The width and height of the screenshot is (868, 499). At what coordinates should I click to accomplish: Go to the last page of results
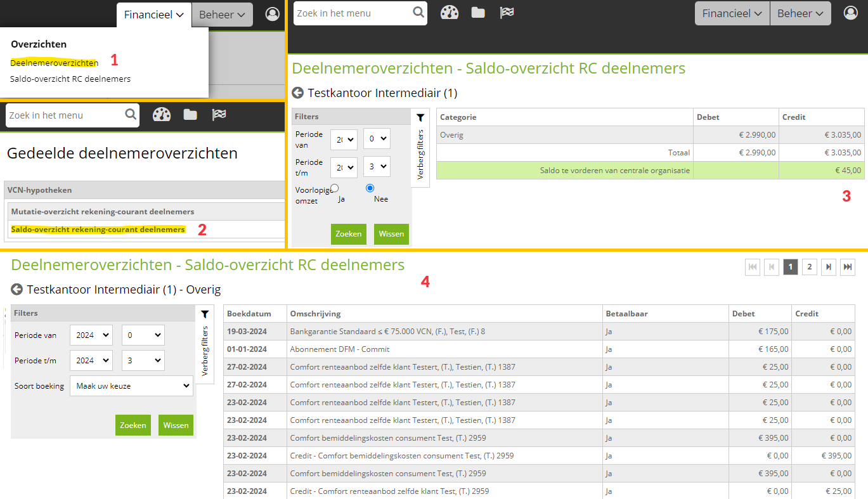(848, 268)
